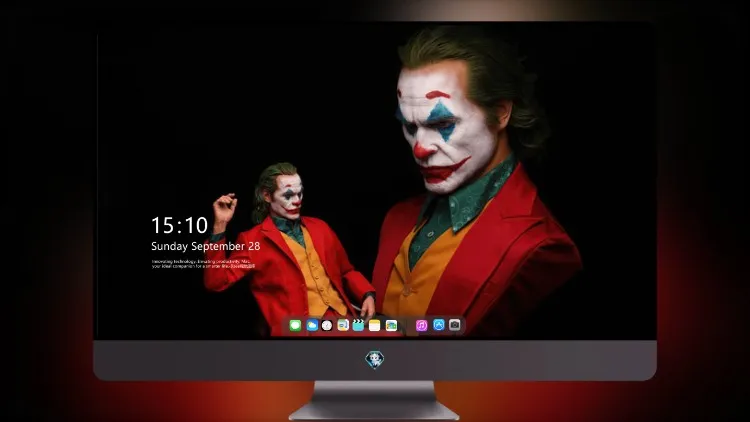The height and width of the screenshot is (422, 750).
Task: Open the green Messages app in the dock
Action: [295, 325]
